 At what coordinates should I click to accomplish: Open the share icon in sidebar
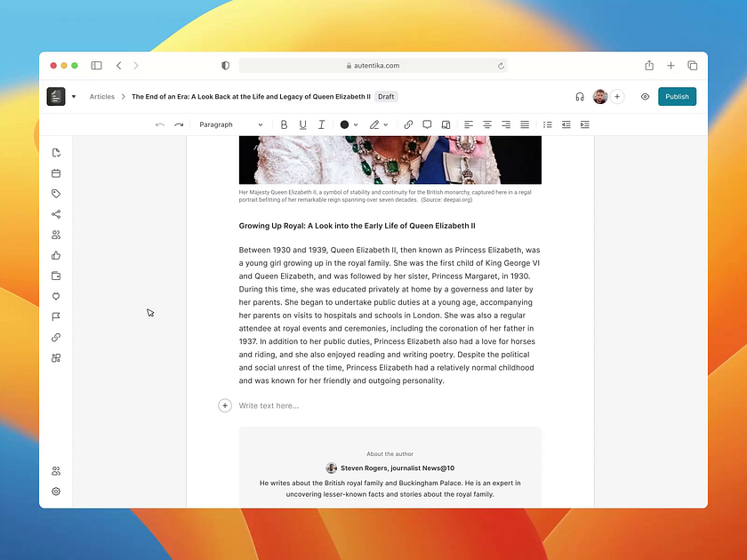(x=56, y=214)
